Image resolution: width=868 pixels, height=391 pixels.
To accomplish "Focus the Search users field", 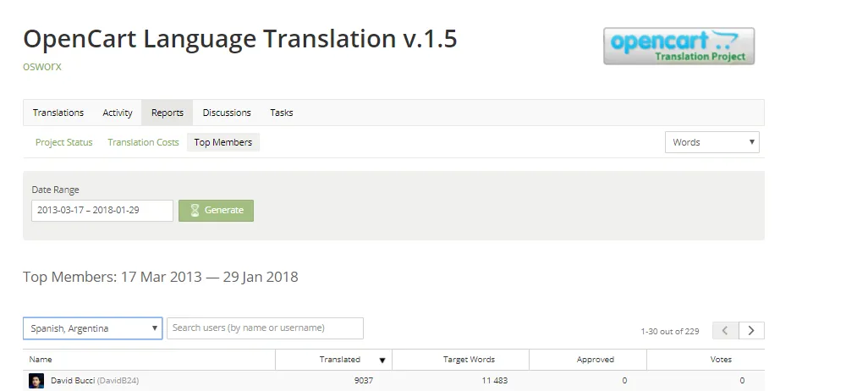I will point(265,328).
